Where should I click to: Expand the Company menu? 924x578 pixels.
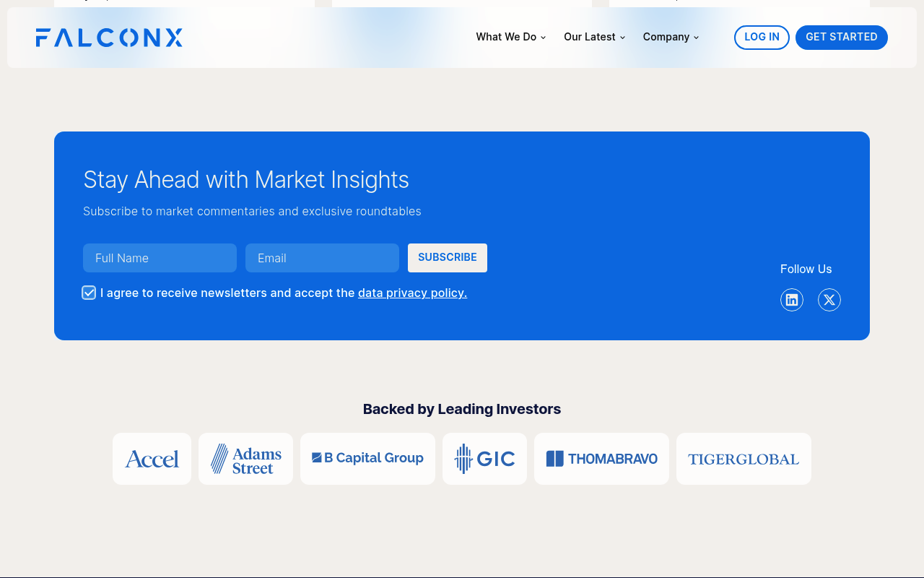pyautogui.click(x=671, y=37)
